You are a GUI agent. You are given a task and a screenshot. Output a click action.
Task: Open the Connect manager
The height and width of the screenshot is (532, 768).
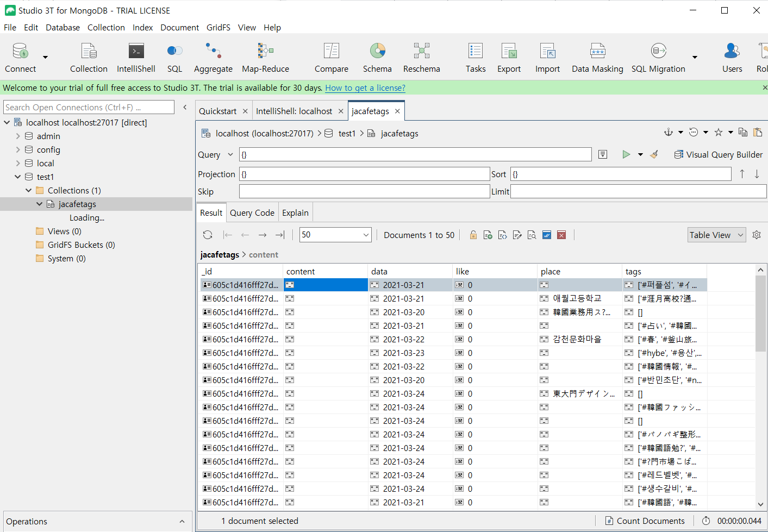click(x=21, y=58)
